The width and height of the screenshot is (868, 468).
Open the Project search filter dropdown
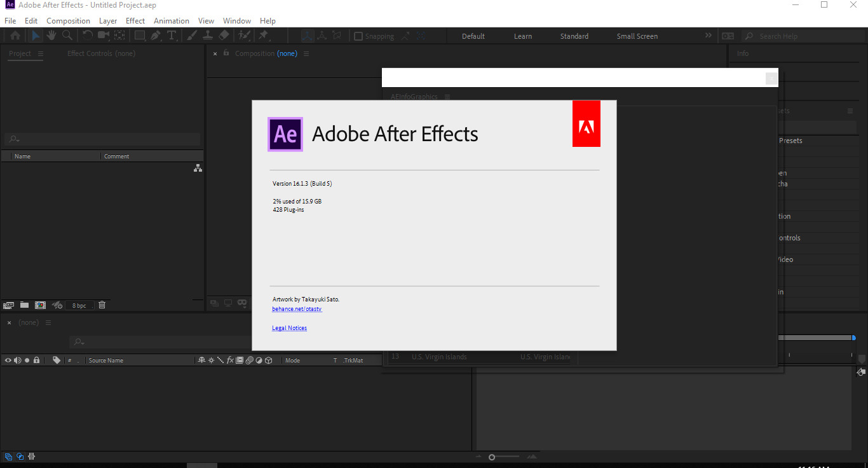[13, 139]
